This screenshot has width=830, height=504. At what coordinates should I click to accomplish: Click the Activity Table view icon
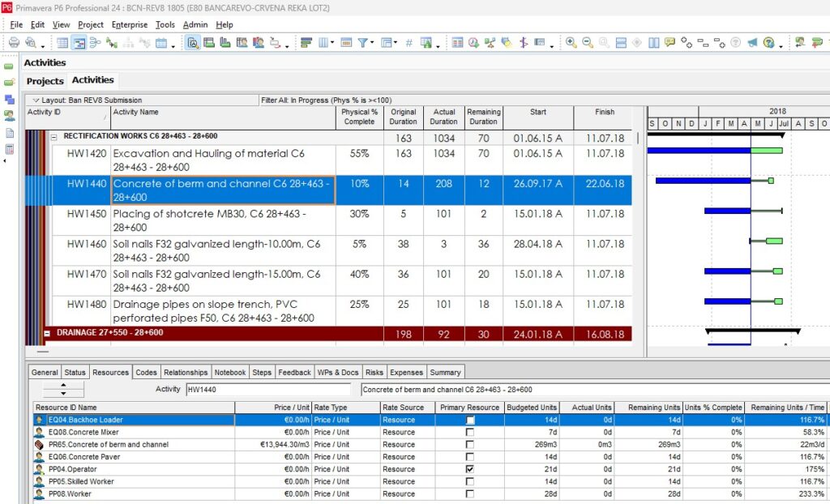[62, 43]
